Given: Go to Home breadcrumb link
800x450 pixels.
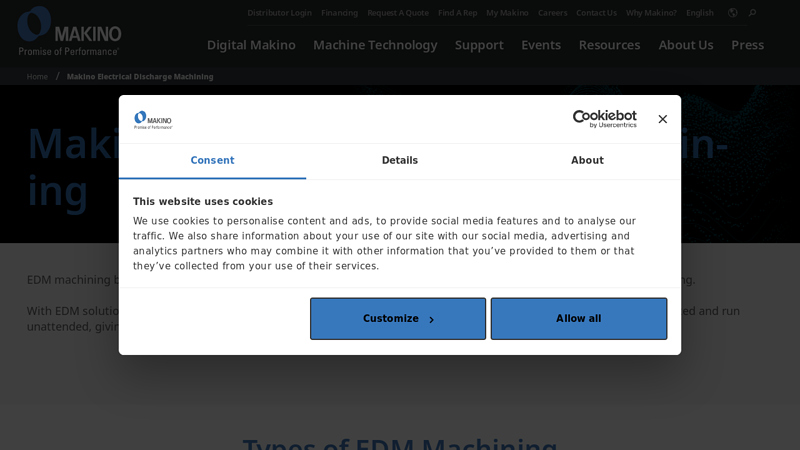Looking at the screenshot, I should pos(37,77).
